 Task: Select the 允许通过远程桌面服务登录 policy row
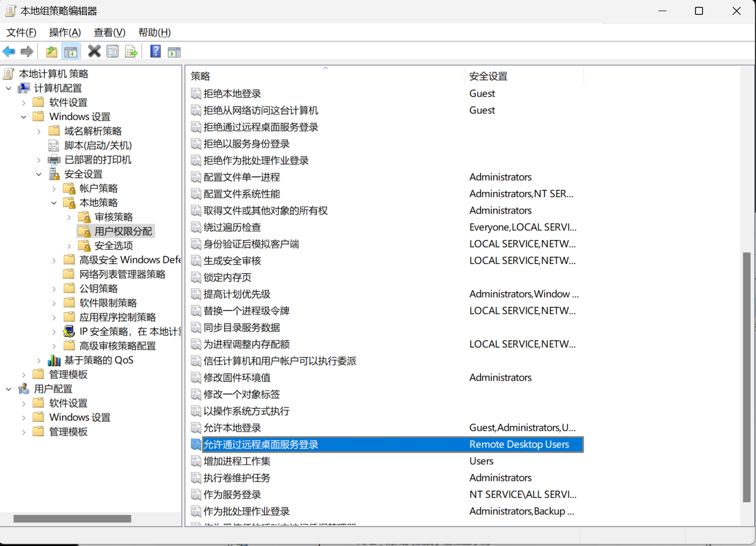click(386, 444)
